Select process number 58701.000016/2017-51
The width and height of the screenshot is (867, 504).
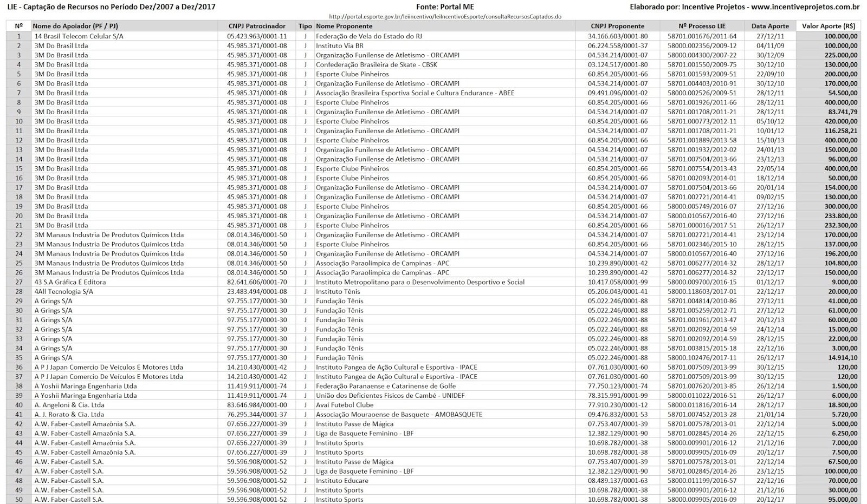(x=702, y=225)
